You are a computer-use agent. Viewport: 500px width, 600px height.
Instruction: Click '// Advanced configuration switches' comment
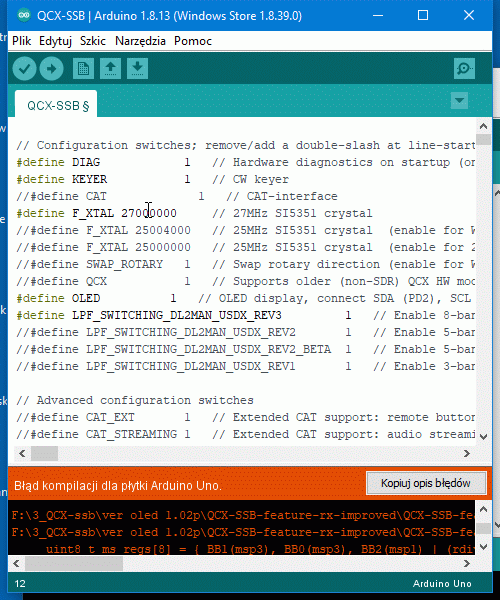[135, 400]
